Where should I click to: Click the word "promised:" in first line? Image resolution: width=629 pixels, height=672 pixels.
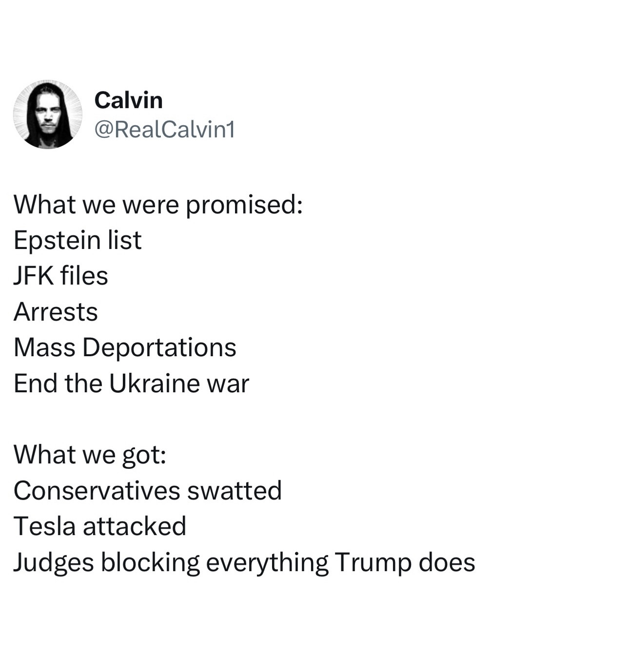(x=244, y=204)
